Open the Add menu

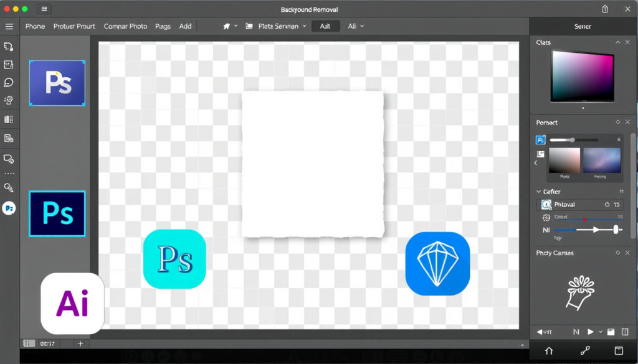[x=185, y=26]
